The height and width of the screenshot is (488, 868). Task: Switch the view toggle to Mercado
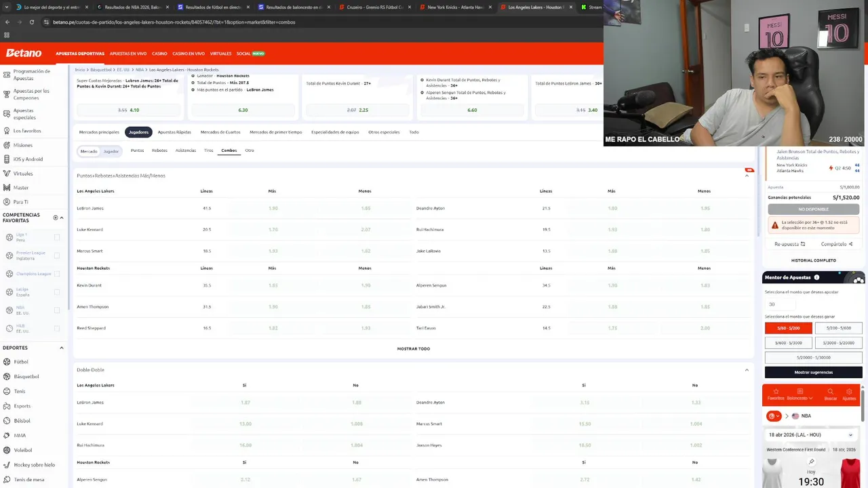(x=89, y=151)
